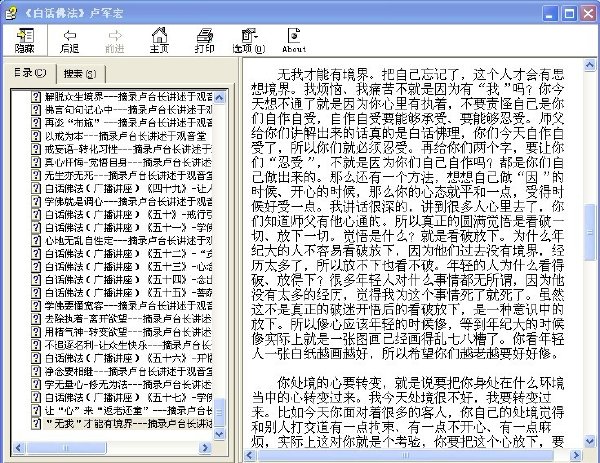Click contents tree vertical scrollbar thumb
The height and width of the screenshot is (463, 600).
tap(220, 412)
